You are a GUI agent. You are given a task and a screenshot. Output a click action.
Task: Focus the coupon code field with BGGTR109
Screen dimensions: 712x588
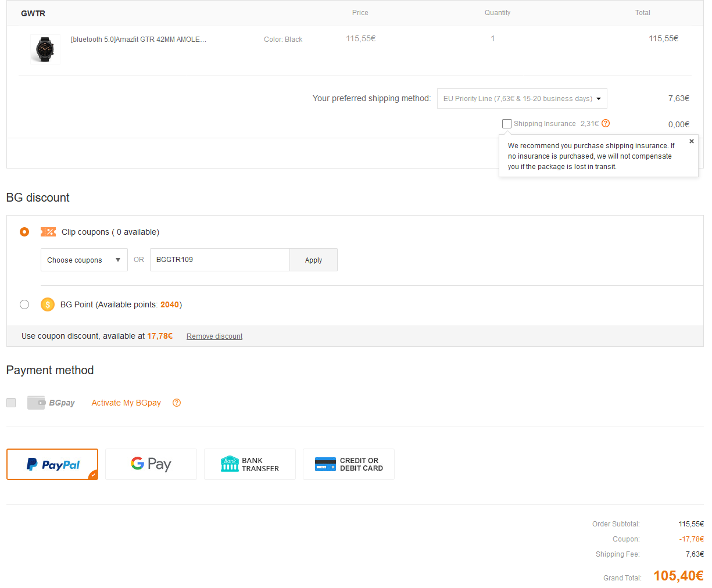click(x=220, y=260)
